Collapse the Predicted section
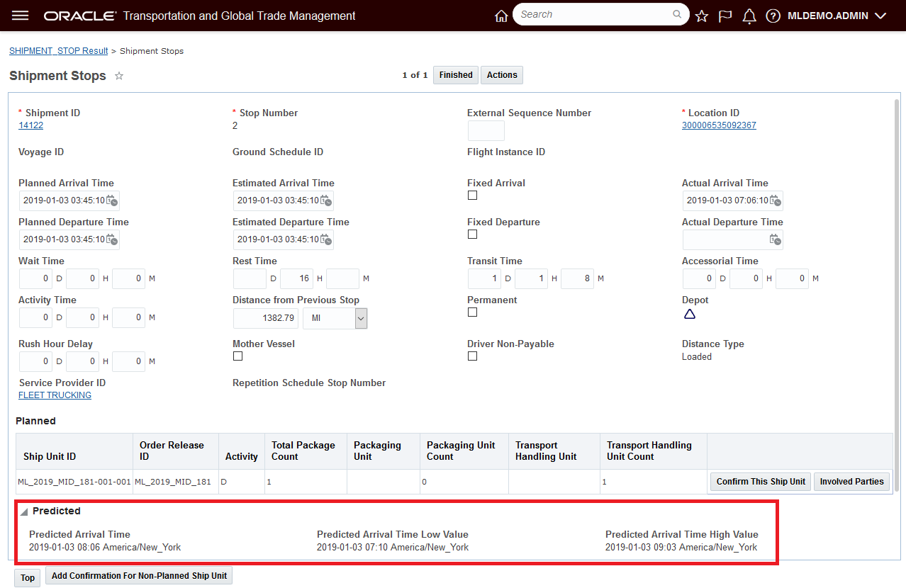Viewport: 906px width, 588px height. click(x=23, y=511)
